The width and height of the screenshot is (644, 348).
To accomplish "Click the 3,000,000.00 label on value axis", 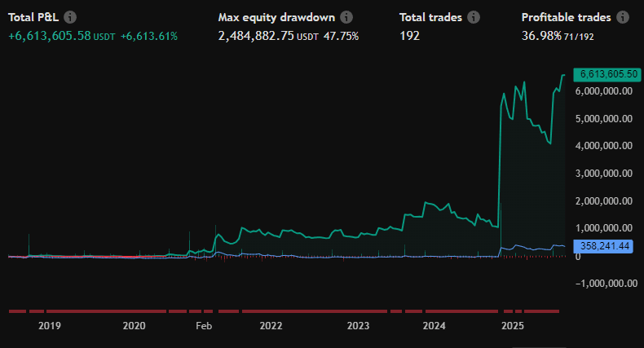I will (x=603, y=174).
